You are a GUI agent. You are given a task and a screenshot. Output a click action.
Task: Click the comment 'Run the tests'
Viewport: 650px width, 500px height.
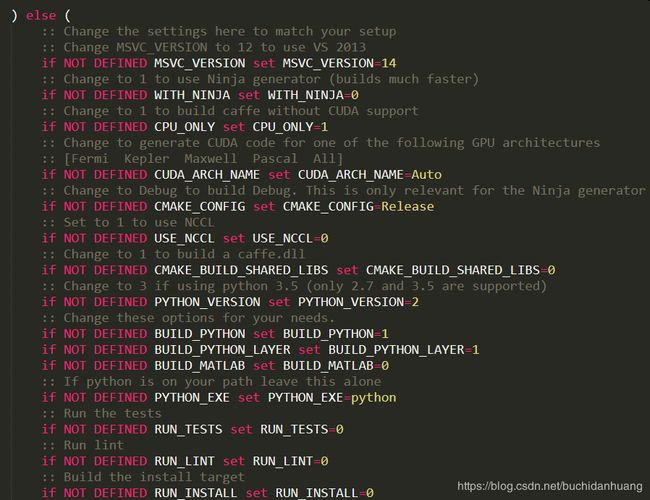(x=101, y=413)
